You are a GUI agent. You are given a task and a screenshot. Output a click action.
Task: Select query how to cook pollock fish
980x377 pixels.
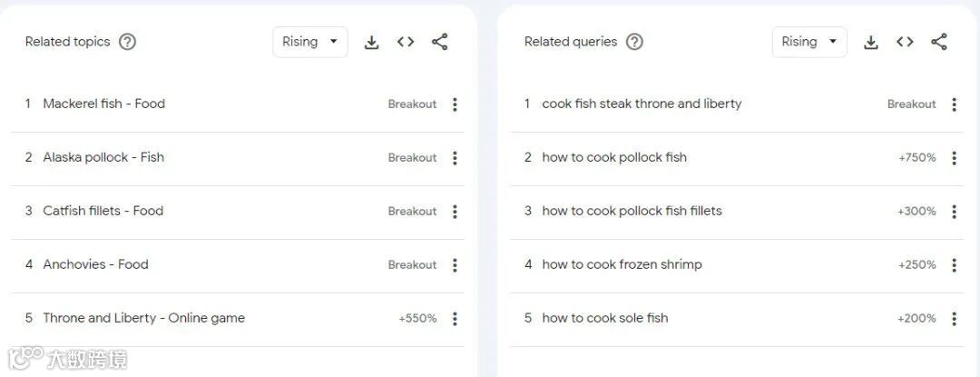click(x=614, y=157)
